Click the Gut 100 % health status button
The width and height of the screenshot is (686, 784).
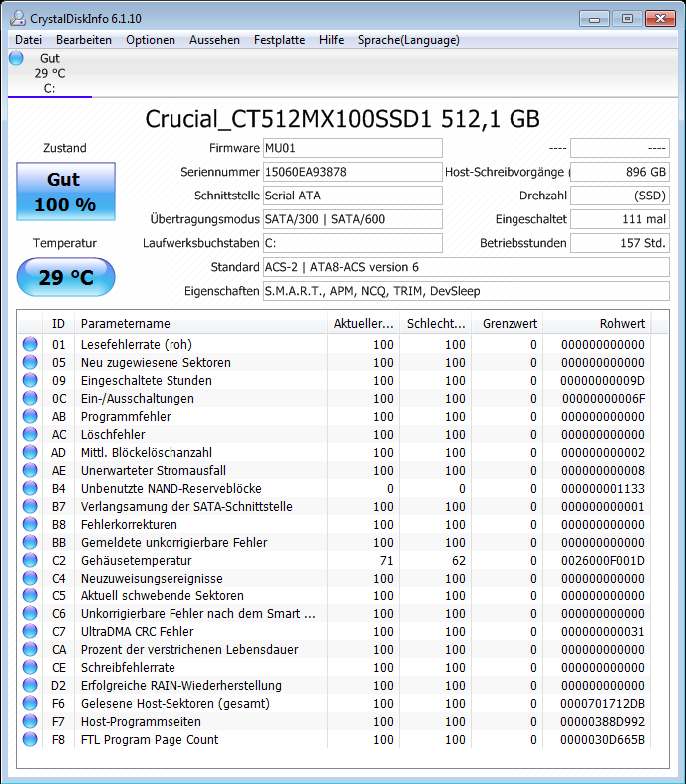point(66,192)
